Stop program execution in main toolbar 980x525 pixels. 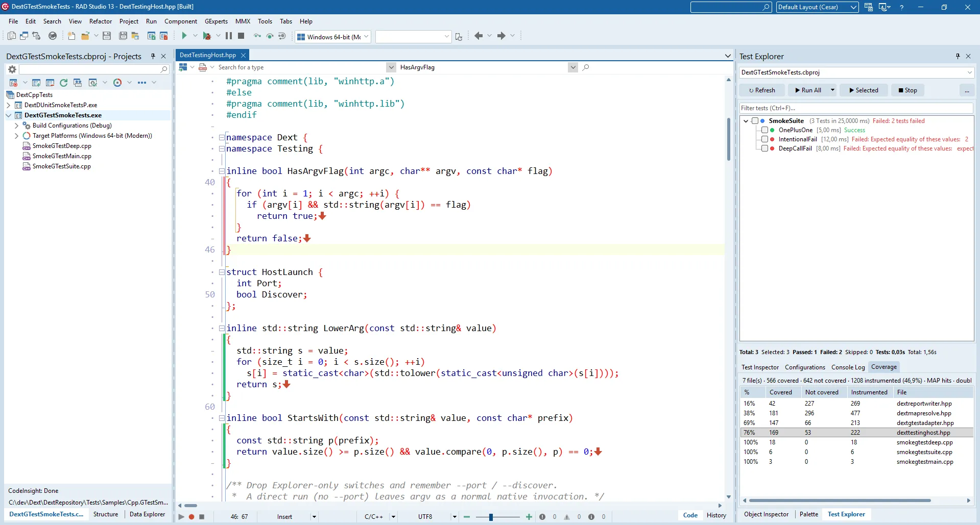[x=241, y=36]
